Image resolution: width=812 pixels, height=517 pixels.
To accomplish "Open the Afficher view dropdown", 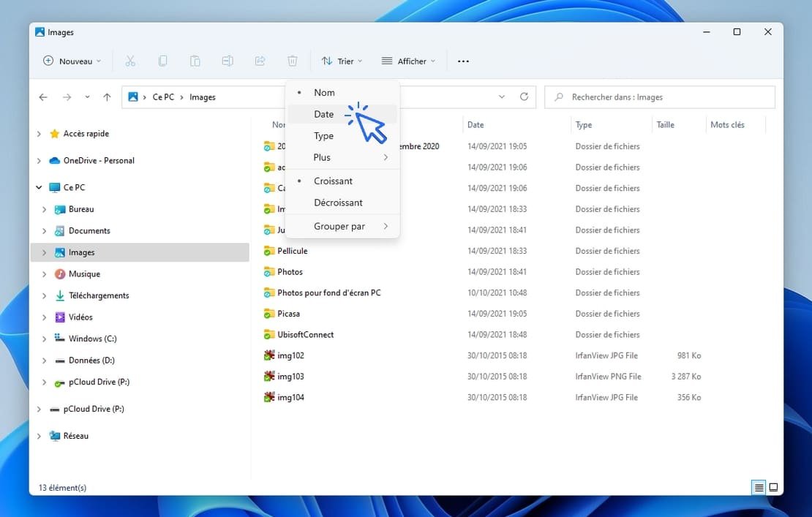I will [x=408, y=61].
